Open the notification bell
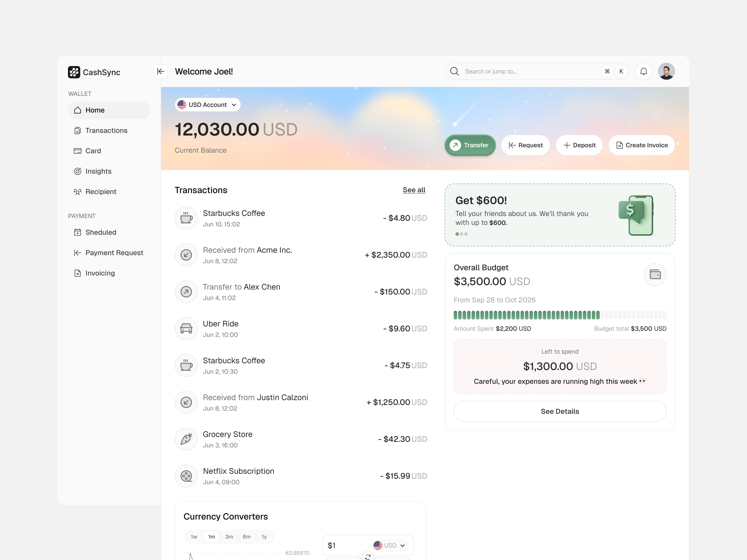Viewport: 747px width, 560px height. coord(644,71)
